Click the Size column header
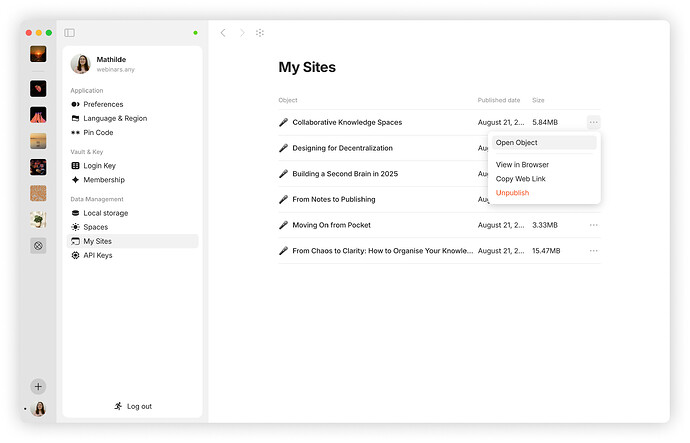Screen dimensions: 690x443 538,100
